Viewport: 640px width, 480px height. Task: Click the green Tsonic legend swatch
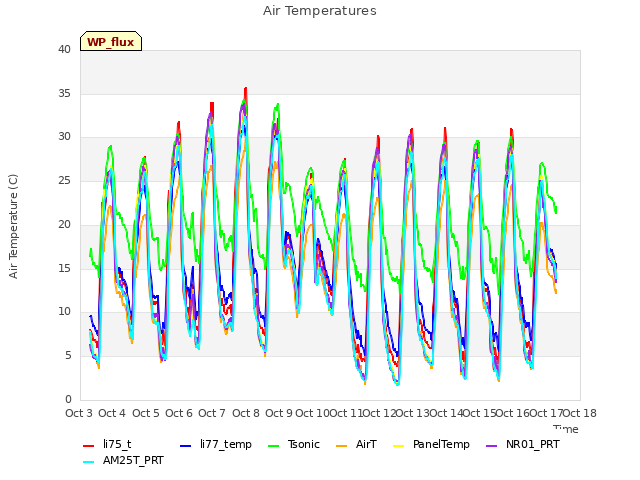point(273,446)
